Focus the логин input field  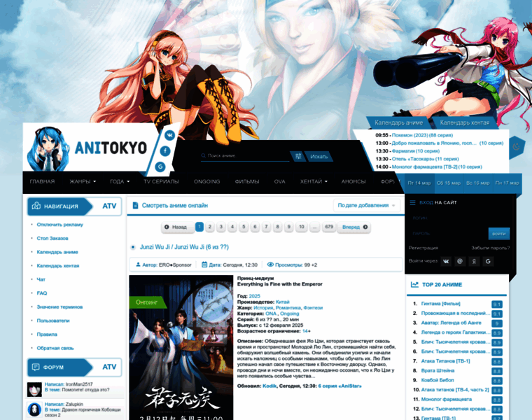pyautogui.click(x=458, y=218)
